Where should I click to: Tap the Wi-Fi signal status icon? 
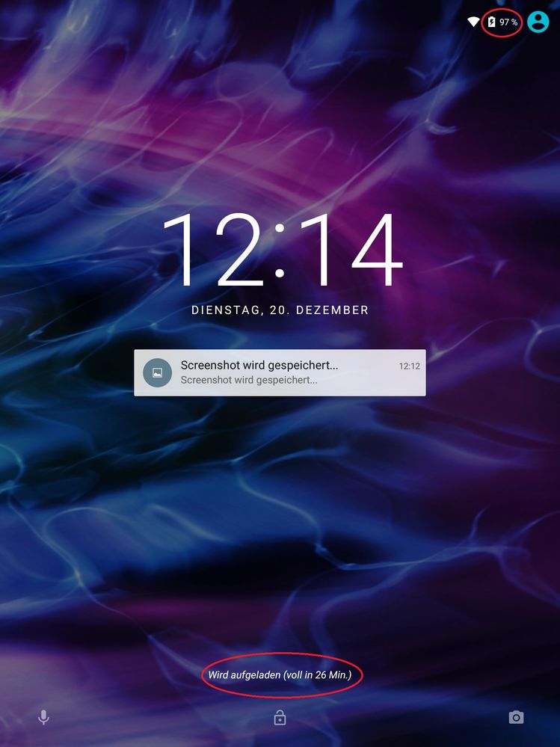(473, 22)
